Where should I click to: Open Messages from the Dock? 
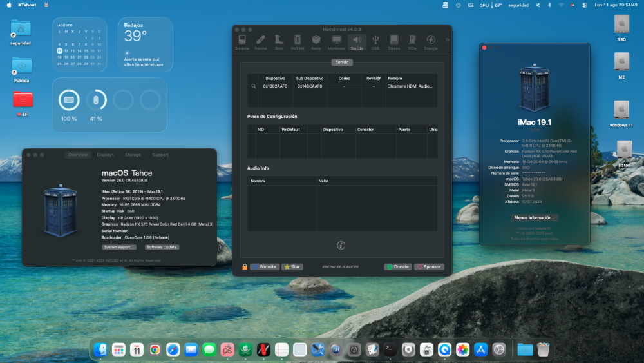tap(209, 349)
